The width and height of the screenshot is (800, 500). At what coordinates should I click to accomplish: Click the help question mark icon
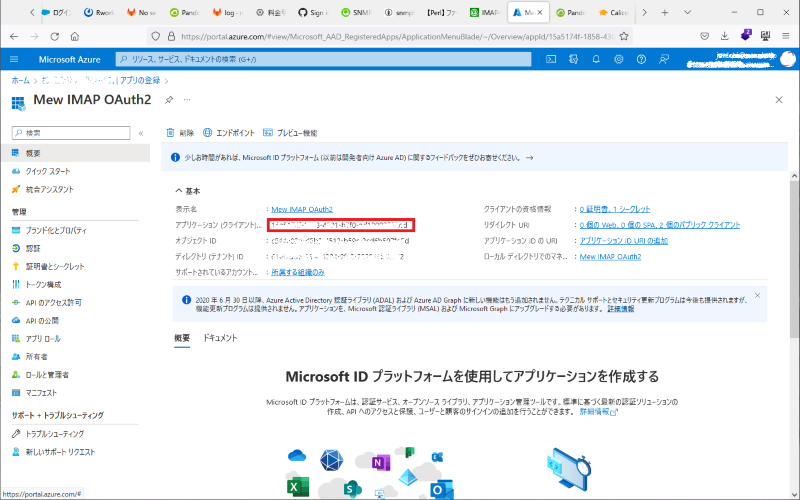click(642, 59)
